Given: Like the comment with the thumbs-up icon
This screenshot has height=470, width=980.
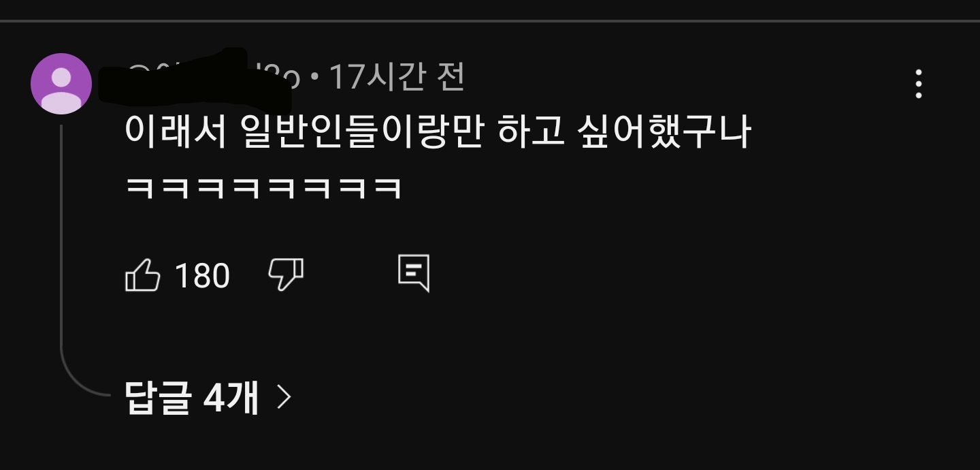Looking at the screenshot, I should (x=143, y=276).
